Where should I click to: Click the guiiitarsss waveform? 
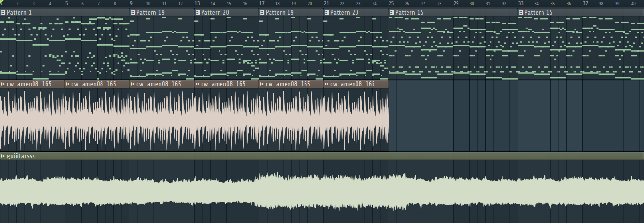point(322,191)
